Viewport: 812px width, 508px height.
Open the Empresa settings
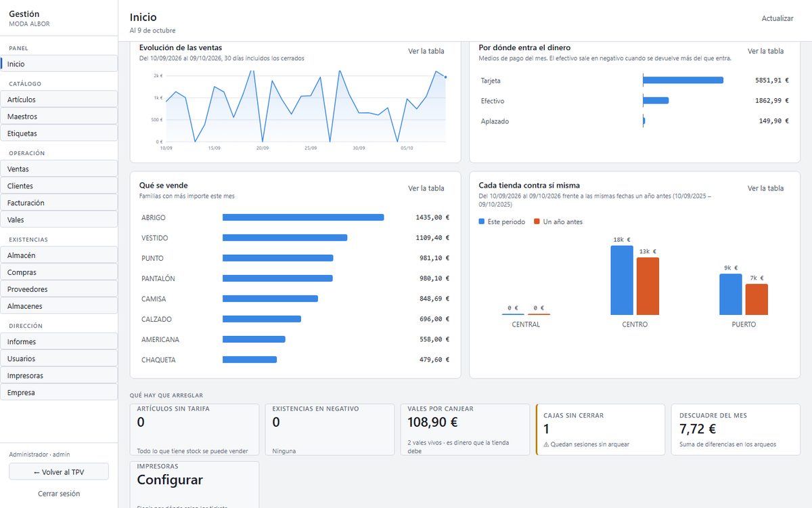59,393
